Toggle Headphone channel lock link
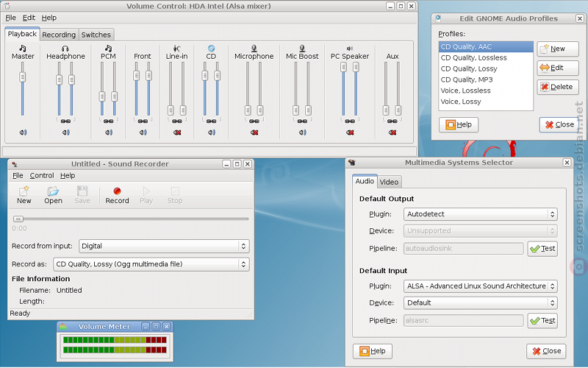The height and width of the screenshot is (368, 588). coord(65,121)
